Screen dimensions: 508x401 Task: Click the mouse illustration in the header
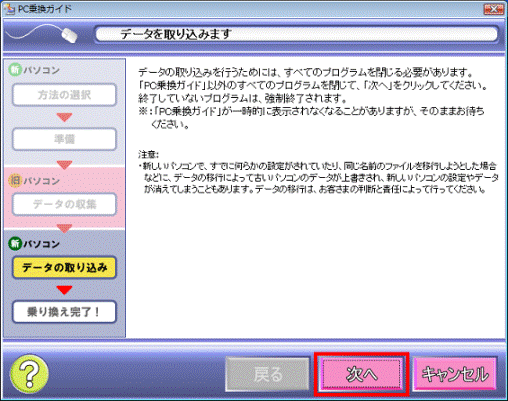coord(69,35)
